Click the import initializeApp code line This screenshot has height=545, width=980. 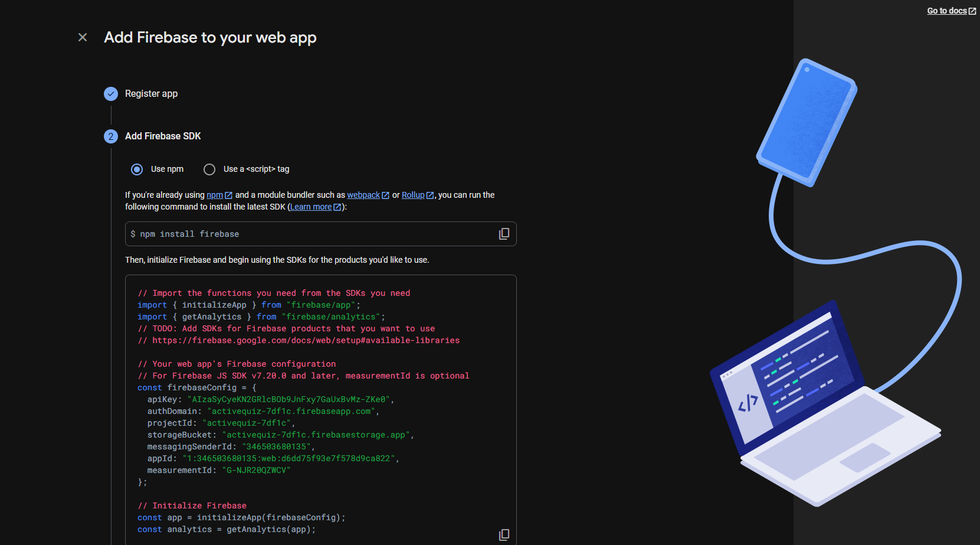point(249,305)
